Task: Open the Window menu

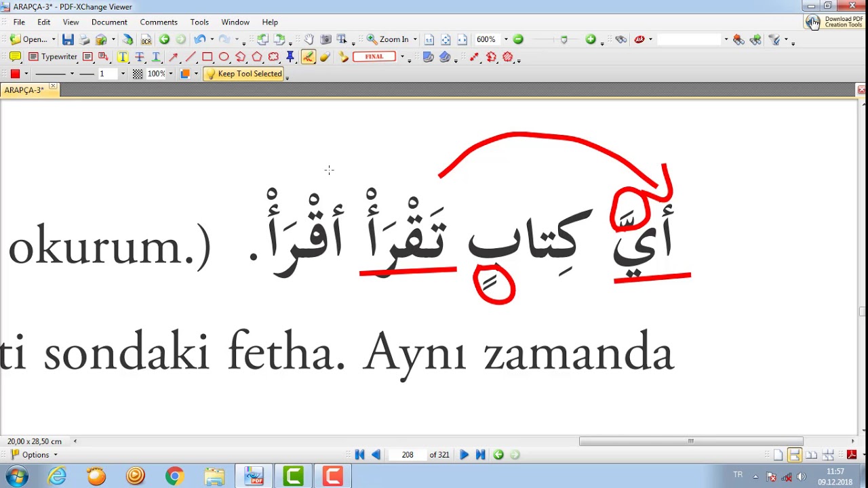Action: click(235, 22)
